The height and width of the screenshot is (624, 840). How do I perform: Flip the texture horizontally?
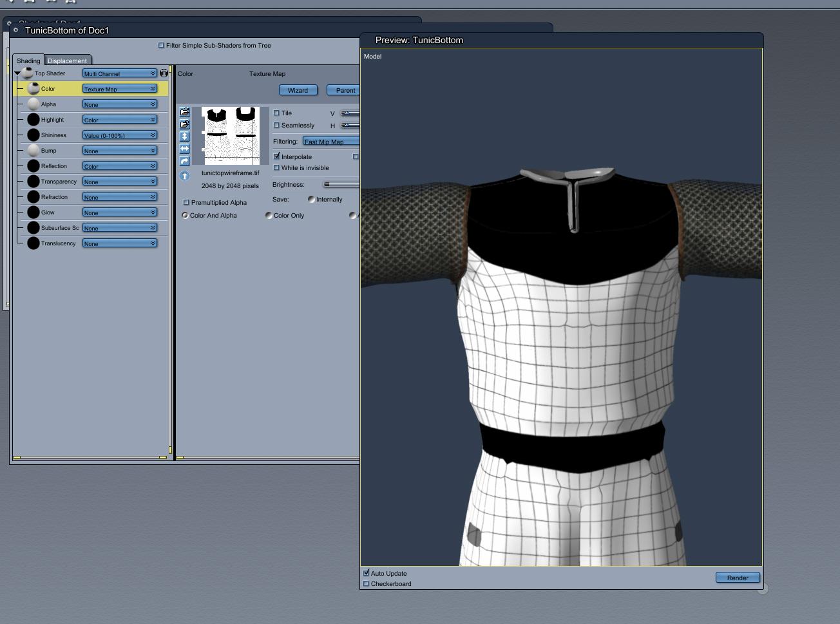pyautogui.click(x=185, y=149)
